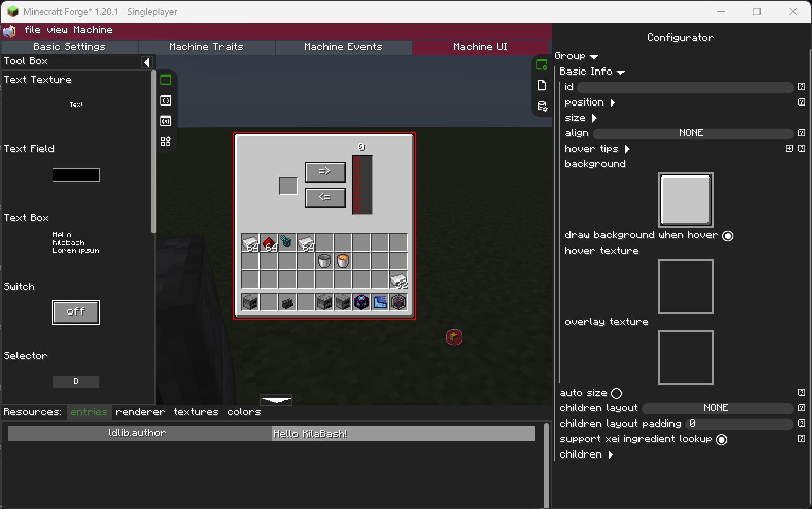The image size is (812, 509).
Task: Switch to the Machine Traits tab
Action: (206, 47)
